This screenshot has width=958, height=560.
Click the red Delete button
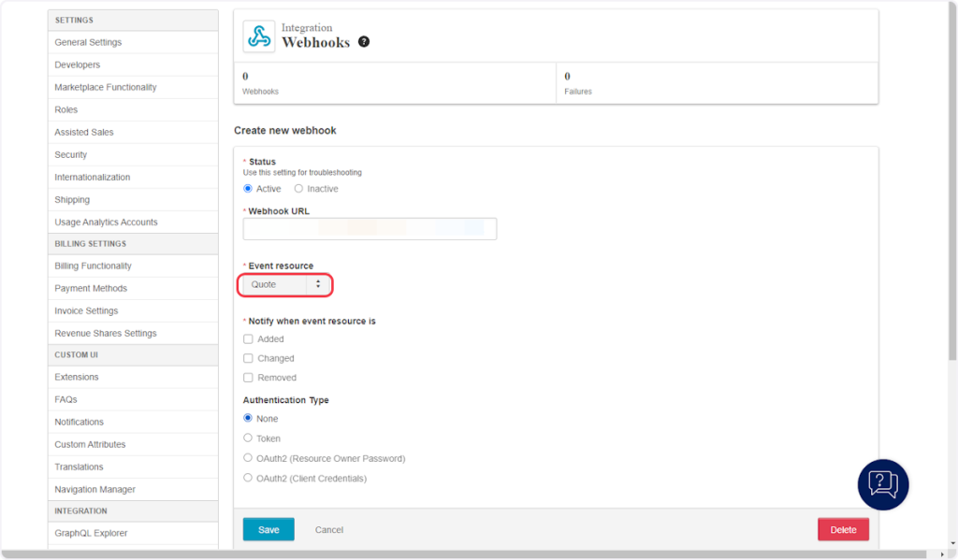click(x=843, y=530)
